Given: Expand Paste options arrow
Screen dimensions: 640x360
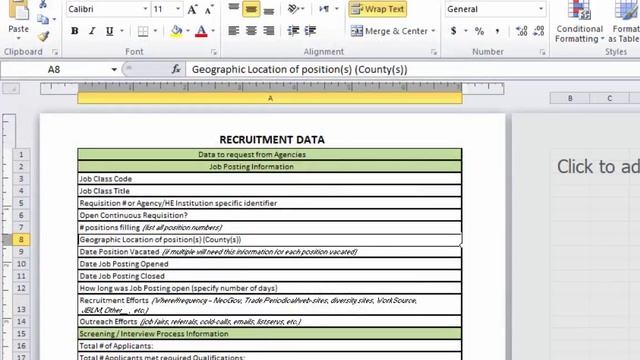Looking at the screenshot, I should [19, 38].
